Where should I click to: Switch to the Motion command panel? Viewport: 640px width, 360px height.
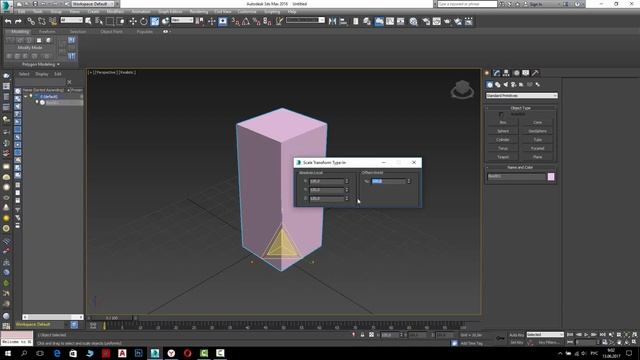[516, 73]
